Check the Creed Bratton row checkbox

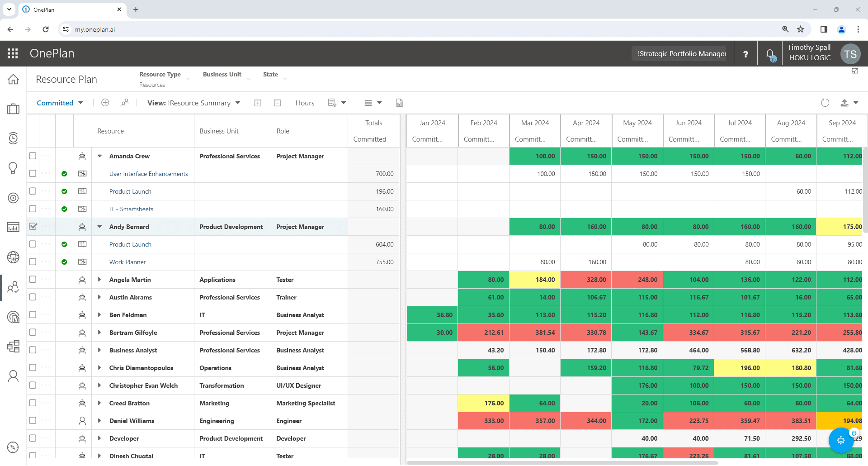33,403
